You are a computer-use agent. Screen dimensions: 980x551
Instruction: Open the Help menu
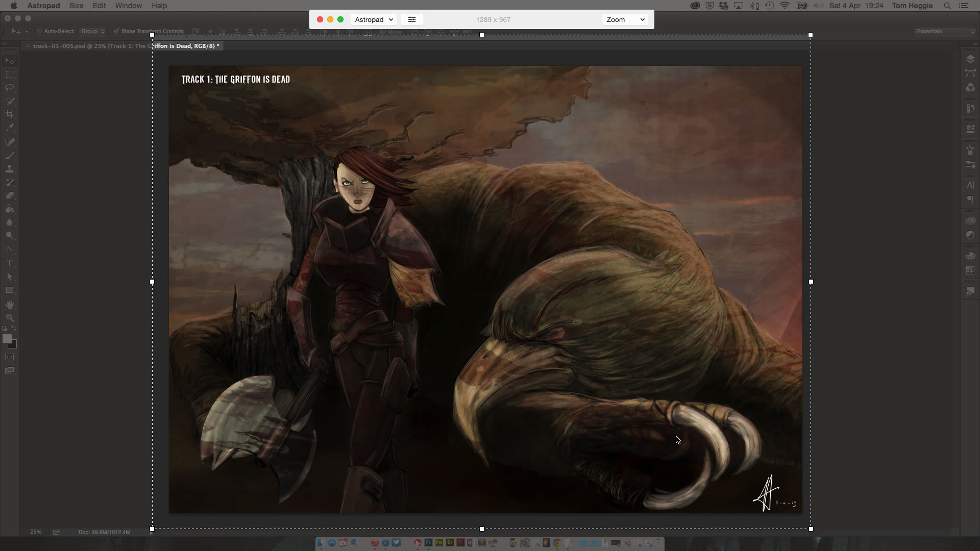tap(159, 6)
